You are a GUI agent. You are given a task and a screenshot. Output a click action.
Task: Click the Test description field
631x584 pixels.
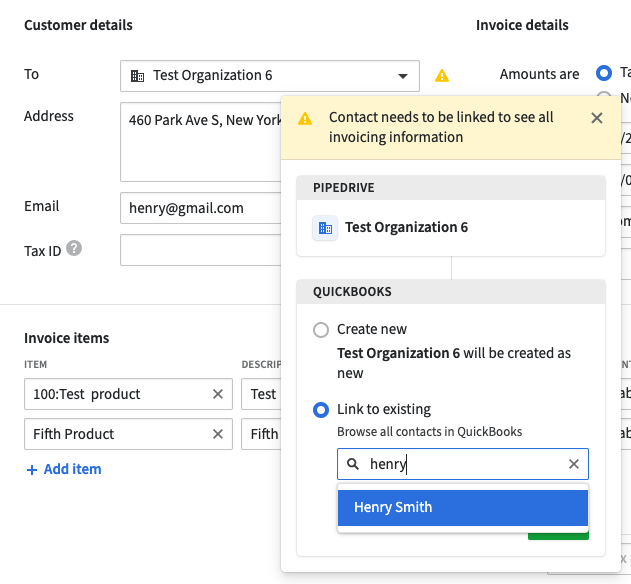[261, 394]
